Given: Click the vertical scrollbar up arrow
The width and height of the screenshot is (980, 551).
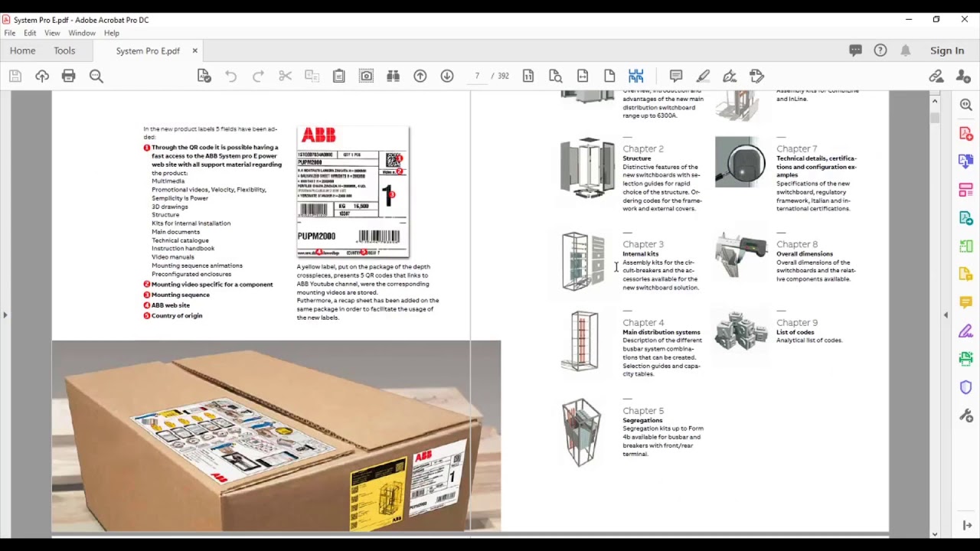Looking at the screenshot, I should tap(935, 100).
